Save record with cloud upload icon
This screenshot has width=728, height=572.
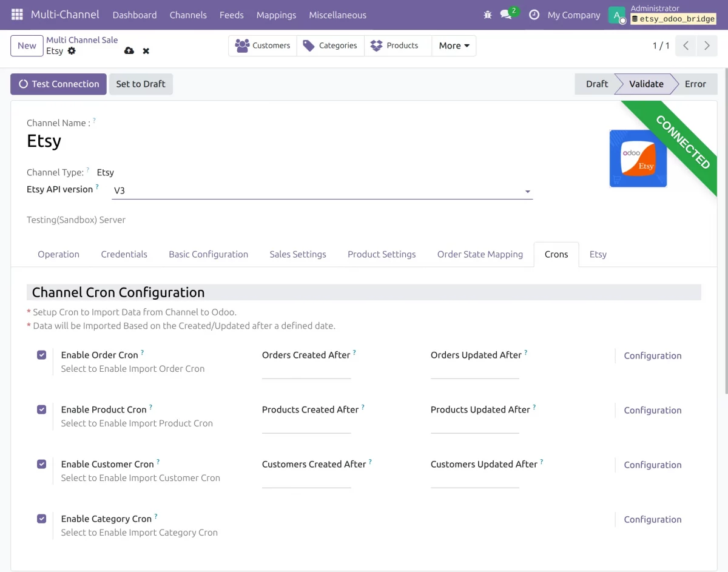click(129, 51)
